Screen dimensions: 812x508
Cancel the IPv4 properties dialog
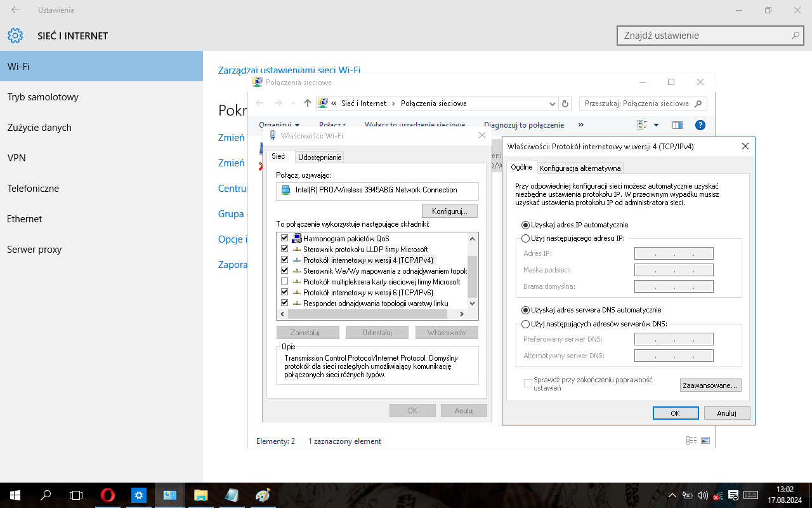coord(727,413)
